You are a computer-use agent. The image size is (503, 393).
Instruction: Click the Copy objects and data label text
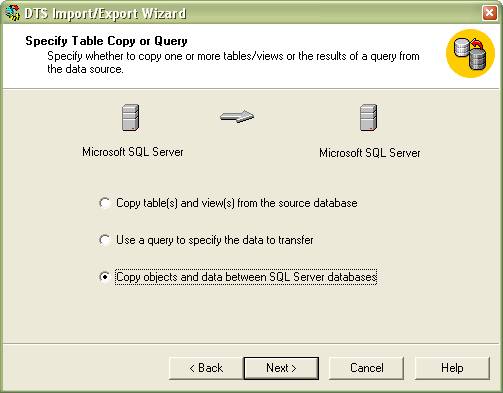point(246,277)
